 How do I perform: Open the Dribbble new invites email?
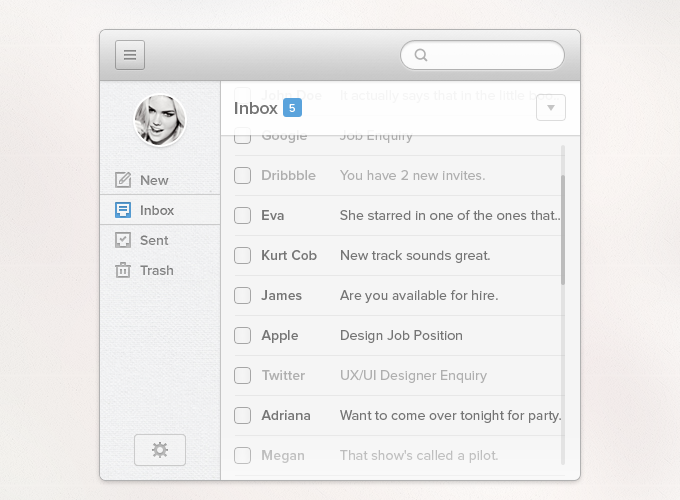click(412, 175)
